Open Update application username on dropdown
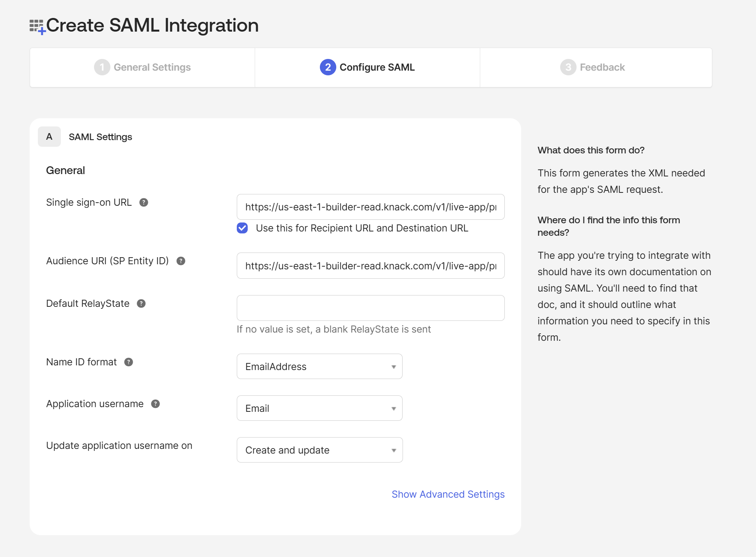Image resolution: width=756 pixels, height=557 pixels. pyautogui.click(x=319, y=450)
